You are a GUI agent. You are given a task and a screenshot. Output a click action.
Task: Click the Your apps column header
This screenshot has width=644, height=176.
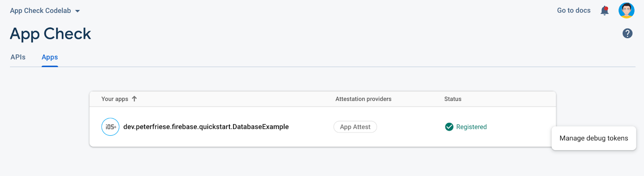pyautogui.click(x=115, y=99)
